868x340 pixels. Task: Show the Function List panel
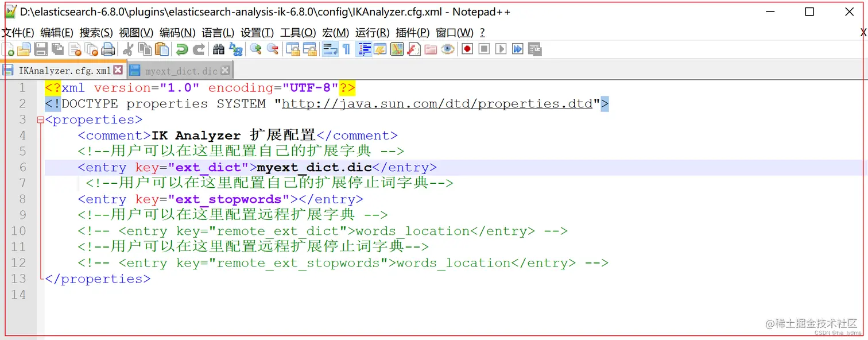[x=414, y=49]
